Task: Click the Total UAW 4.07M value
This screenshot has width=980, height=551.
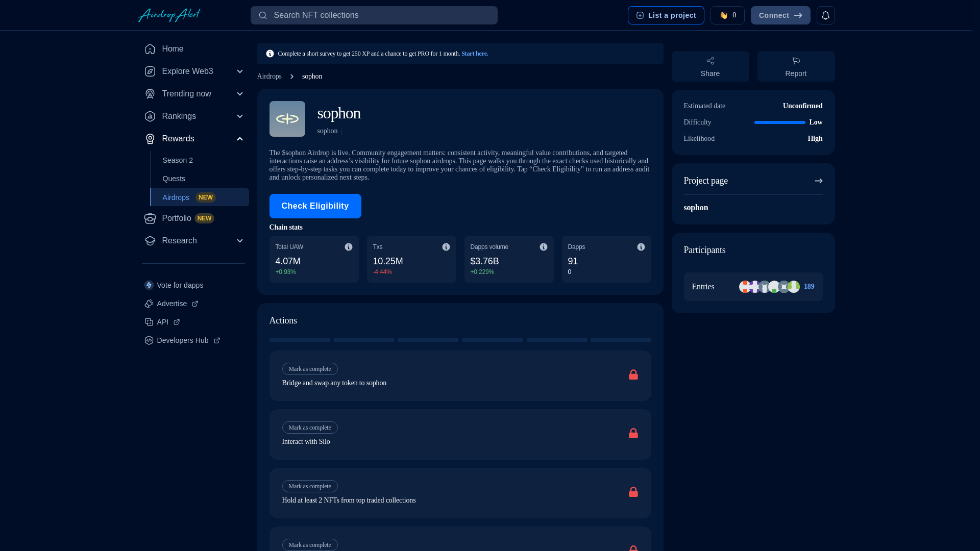Action: point(288,261)
